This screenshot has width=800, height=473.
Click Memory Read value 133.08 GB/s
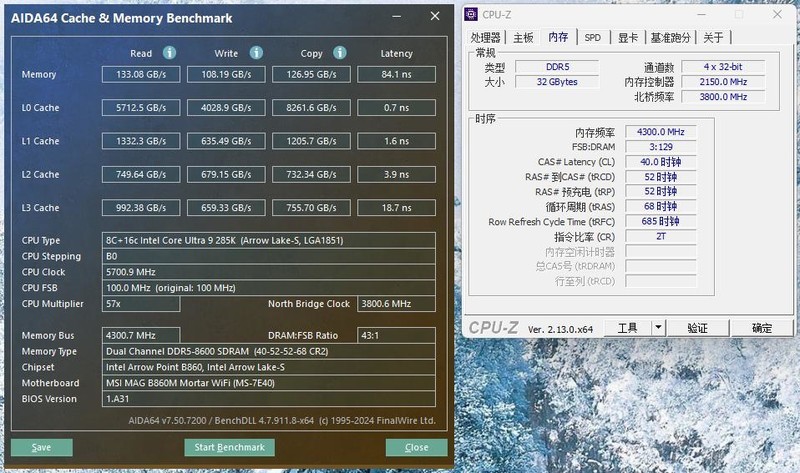(x=141, y=74)
